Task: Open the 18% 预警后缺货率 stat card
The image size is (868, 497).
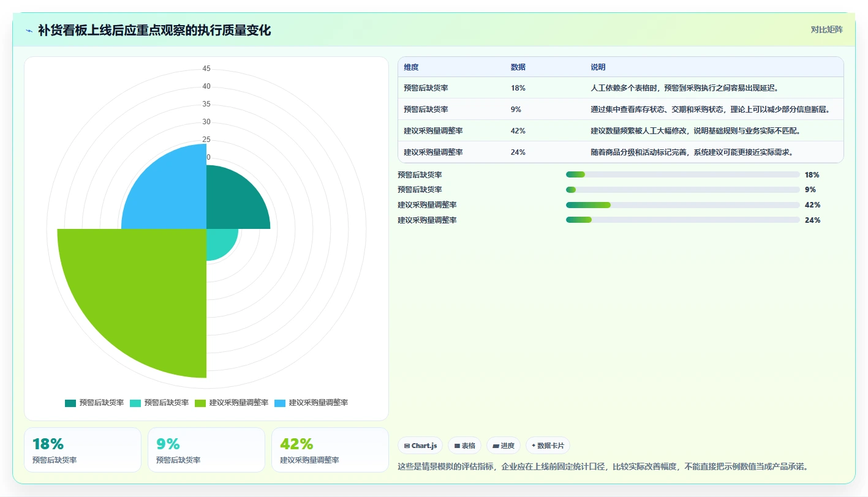Action: click(x=83, y=450)
